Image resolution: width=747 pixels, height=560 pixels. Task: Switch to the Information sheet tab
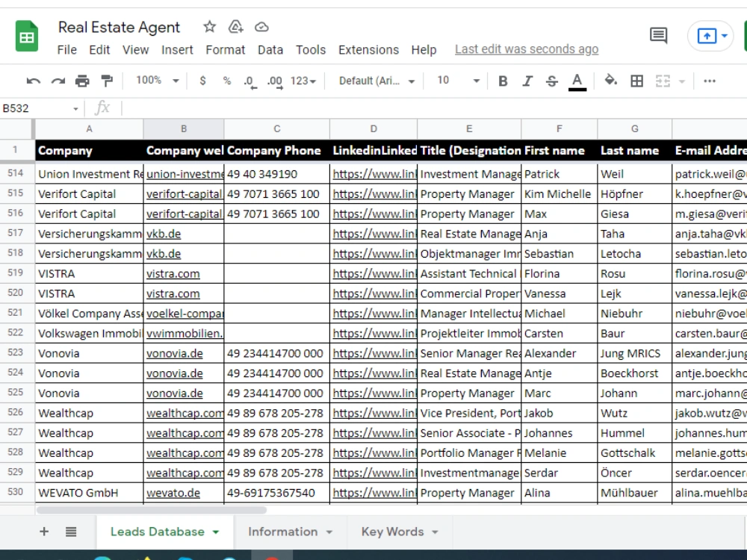(282, 532)
